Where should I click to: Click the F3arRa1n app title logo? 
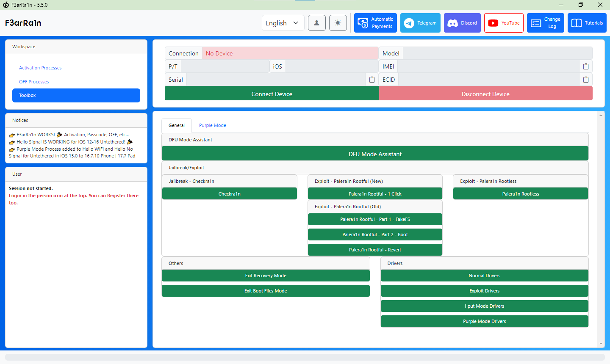23,23
